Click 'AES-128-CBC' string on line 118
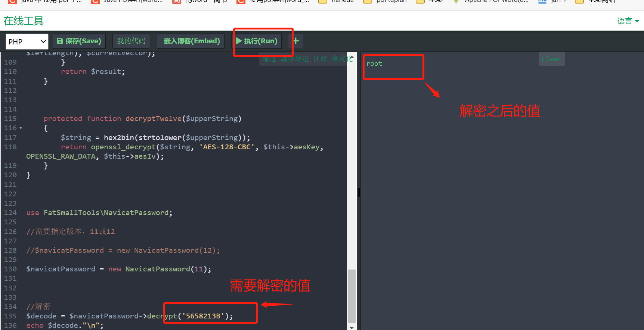This screenshot has height=330, width=644. [227, 147]
